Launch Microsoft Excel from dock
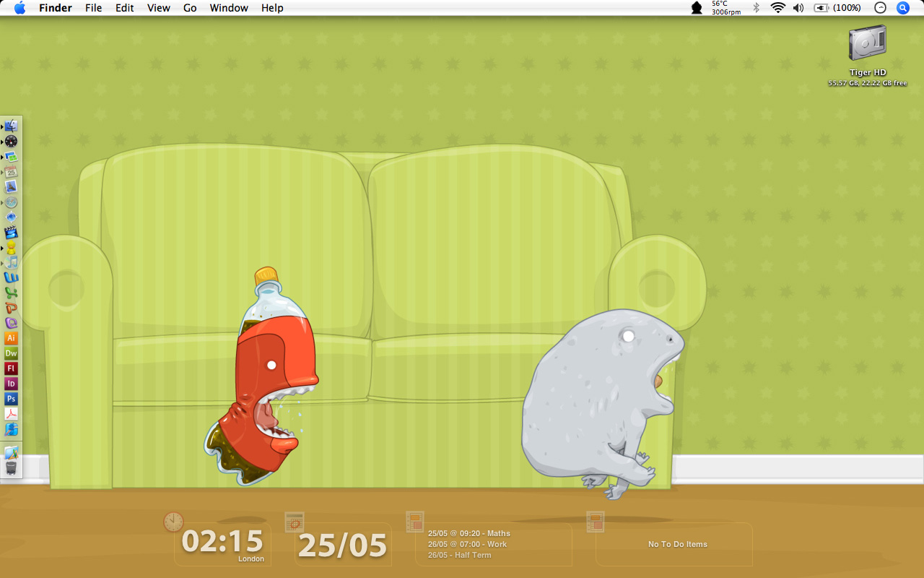This screenshot has width=924, height=578. click(11, 293)
